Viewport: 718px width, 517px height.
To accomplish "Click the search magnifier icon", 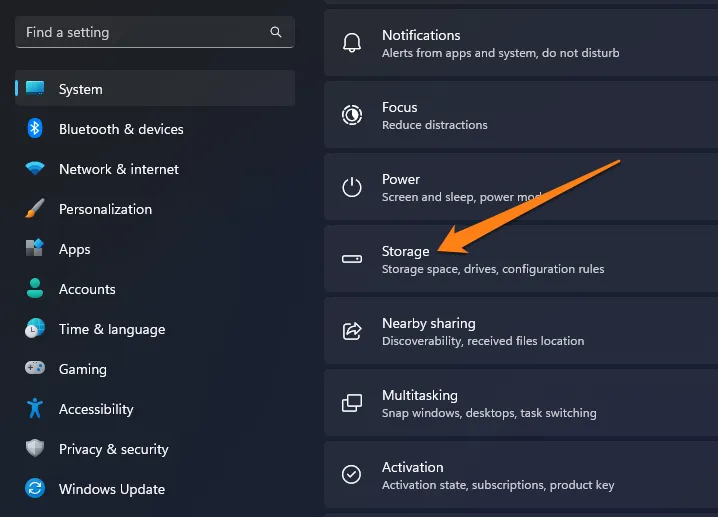I will [276, 32].
